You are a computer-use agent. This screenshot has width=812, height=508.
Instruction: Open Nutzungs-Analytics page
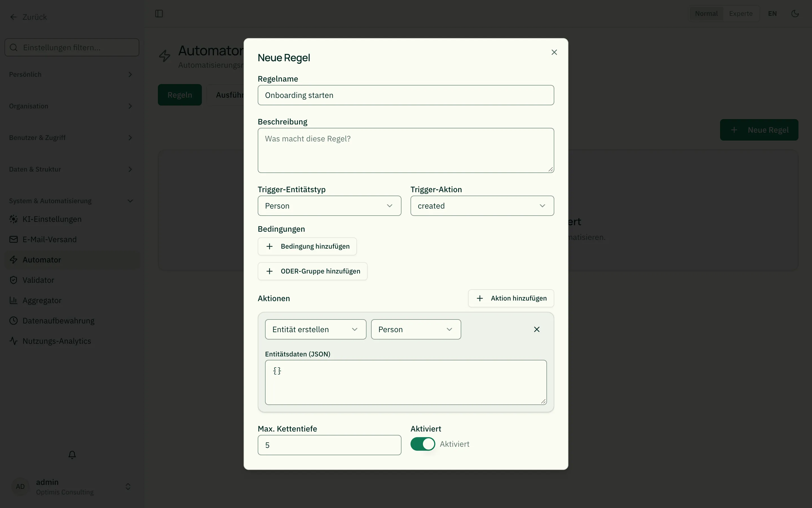coord(72,341)
